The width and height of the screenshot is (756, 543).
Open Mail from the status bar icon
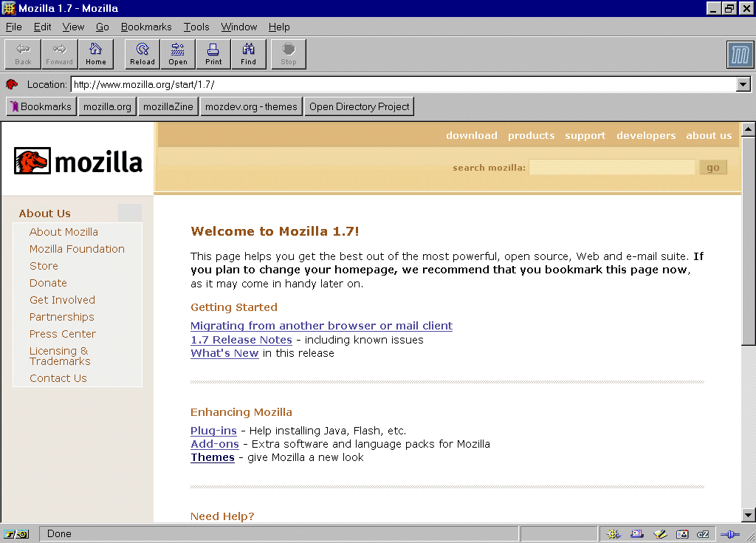point(637,534)
